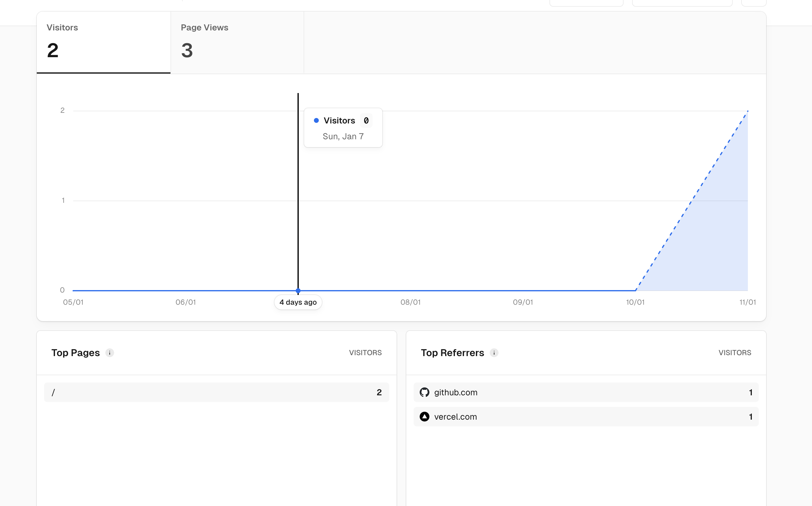Click the 08/01 date axis label
The height and width of the screenshot is (506, 812).
coord(410,302)
